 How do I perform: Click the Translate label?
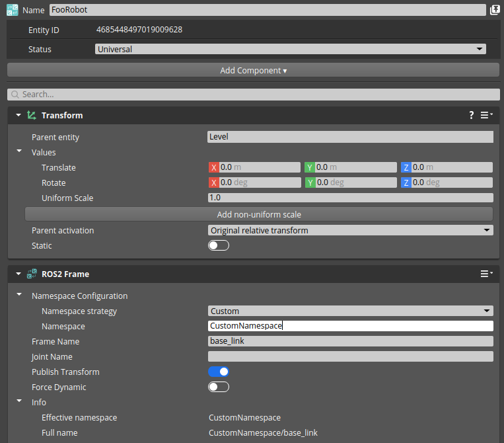tap(59, 168)
